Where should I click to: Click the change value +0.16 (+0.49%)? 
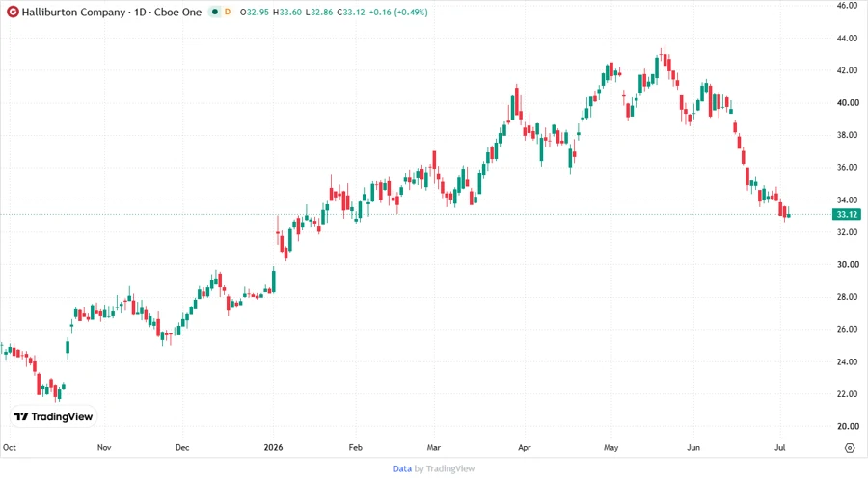pyautogui.click(x=398, y=12)
